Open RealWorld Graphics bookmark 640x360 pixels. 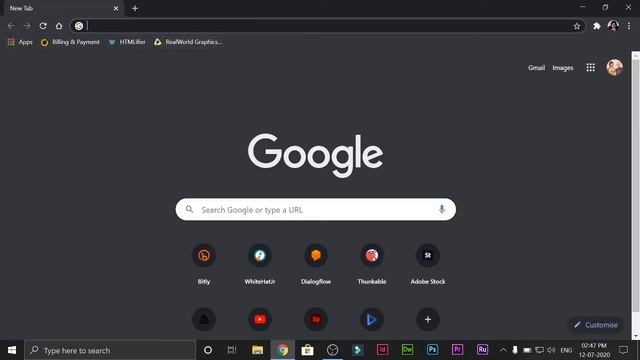[x=188, y=42]
